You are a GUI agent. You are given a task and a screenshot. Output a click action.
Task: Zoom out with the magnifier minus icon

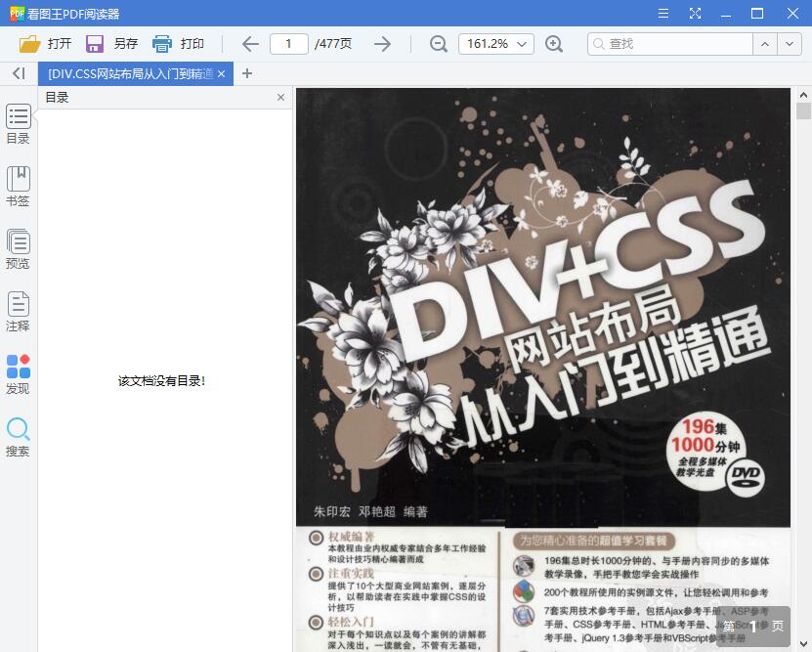pyautogui.click(x=438, y=43)
